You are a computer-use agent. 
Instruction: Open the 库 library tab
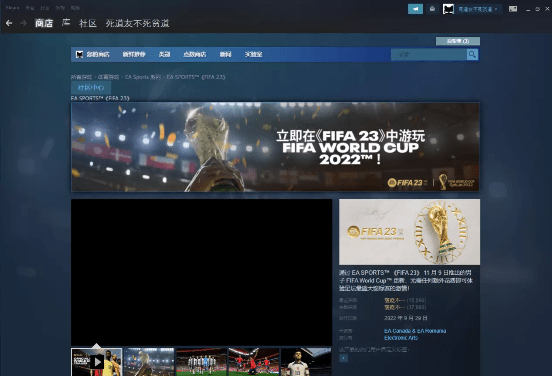[x=66, y=23]
